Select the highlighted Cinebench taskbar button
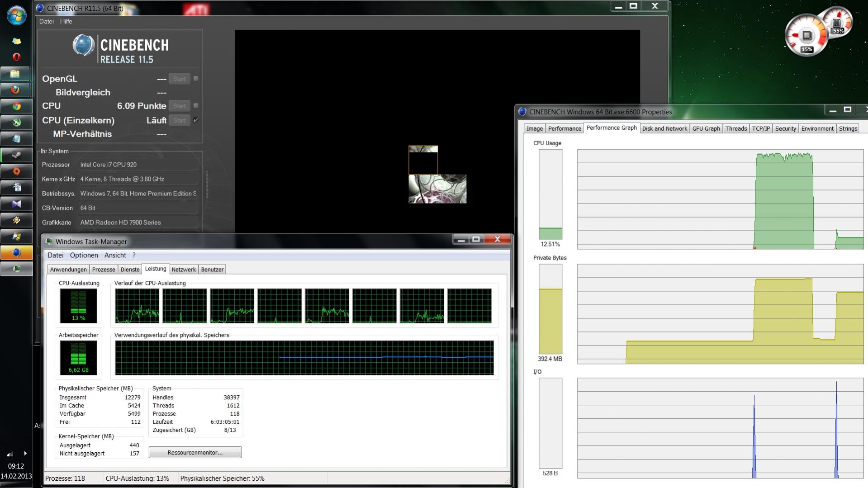This screenshot has height=488, width=868. [16, 252]
